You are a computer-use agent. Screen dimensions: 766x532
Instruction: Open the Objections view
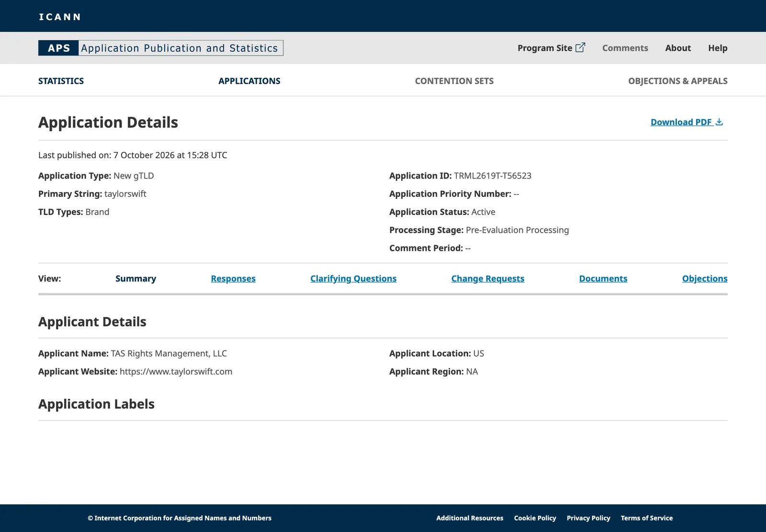(705, 279)
